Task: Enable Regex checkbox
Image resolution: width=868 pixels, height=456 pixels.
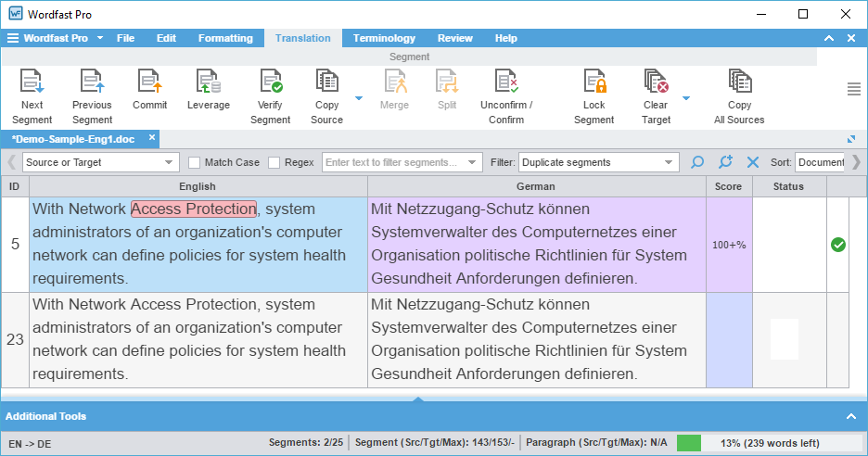Action: tap(274, 162)
